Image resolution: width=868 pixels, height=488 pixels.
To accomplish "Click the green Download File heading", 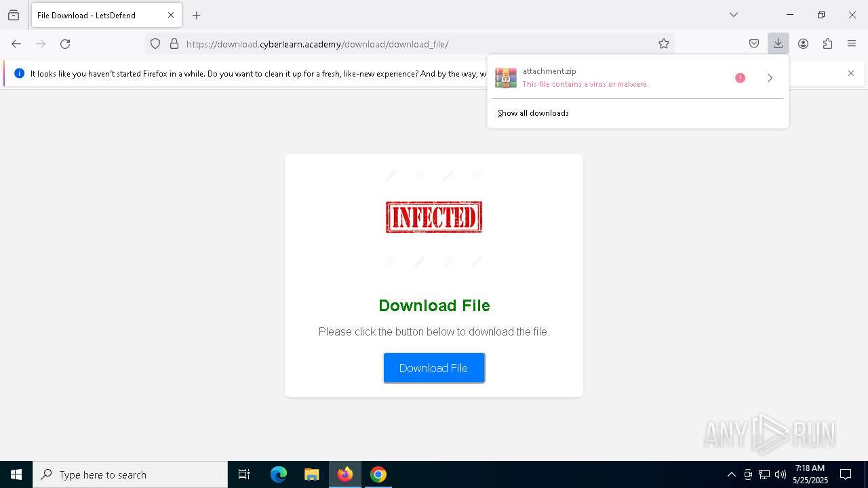I will click(434, 306).
